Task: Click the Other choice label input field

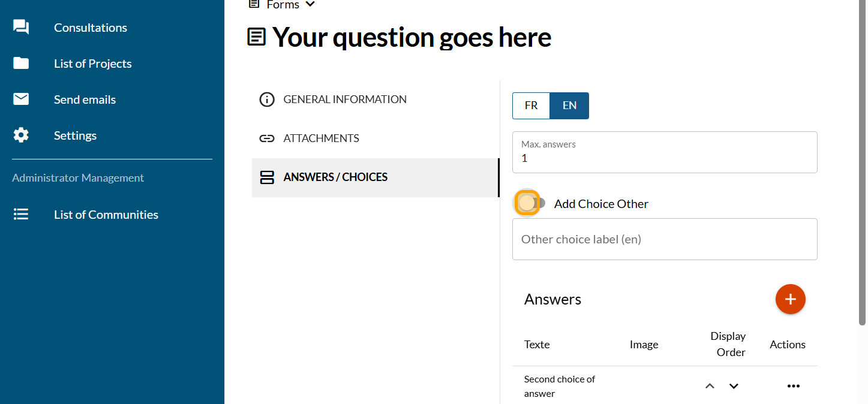Action: point(664,239)
